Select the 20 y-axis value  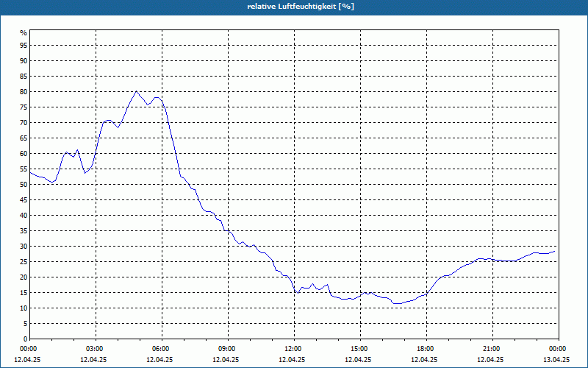pyautogui.click(x=24, y=277)
